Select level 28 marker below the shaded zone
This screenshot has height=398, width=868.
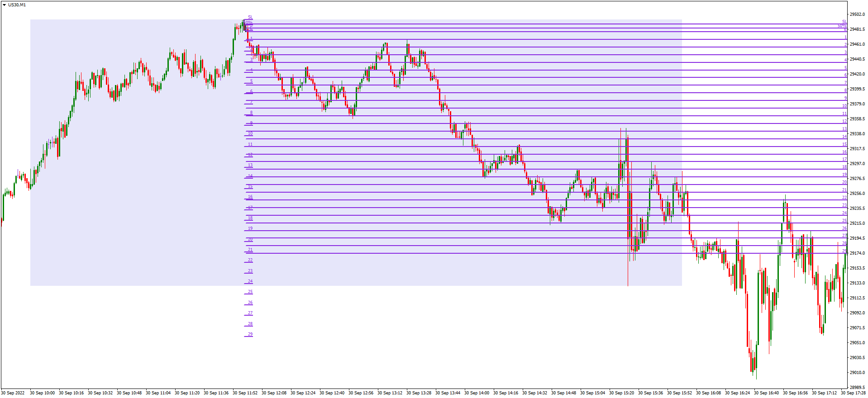coord(250,324)
